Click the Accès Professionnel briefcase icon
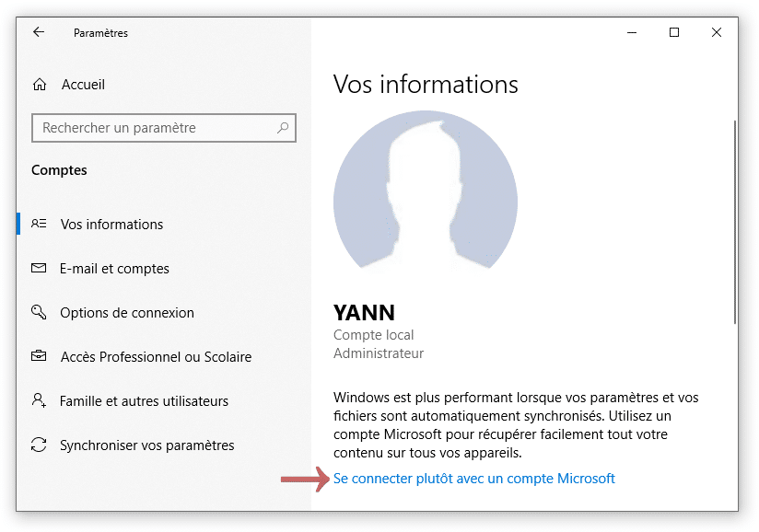Screen dimensions: 759x532 click(x=39, y=356)
